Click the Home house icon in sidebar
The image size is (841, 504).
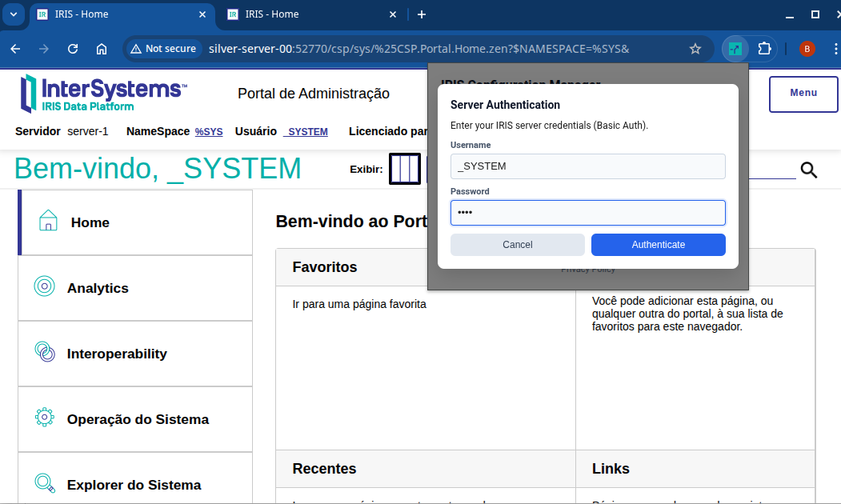pos(48,221)
